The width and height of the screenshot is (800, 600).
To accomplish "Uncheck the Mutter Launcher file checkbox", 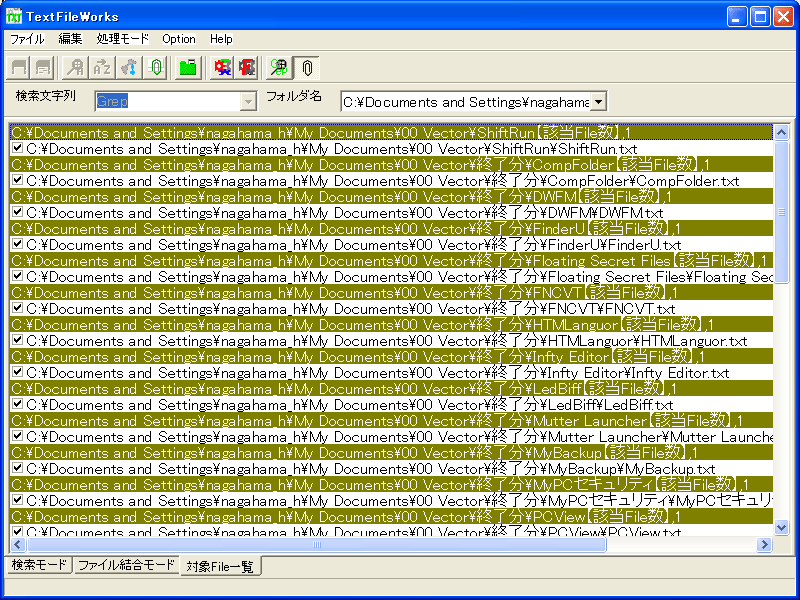I will pyautogui.click(x=17, y=436).
